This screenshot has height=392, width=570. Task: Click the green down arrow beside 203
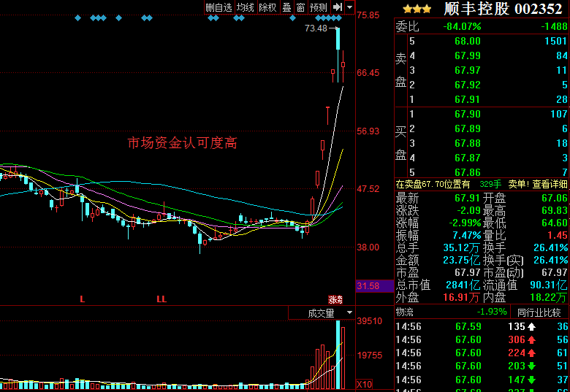pos(531,366)
